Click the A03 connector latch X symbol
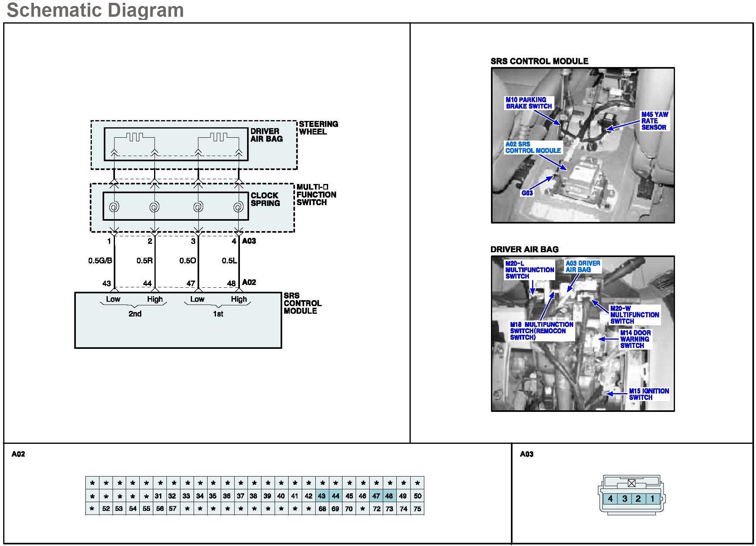The height and width of the screenshot is (546, 756). (x=631, y=483)
